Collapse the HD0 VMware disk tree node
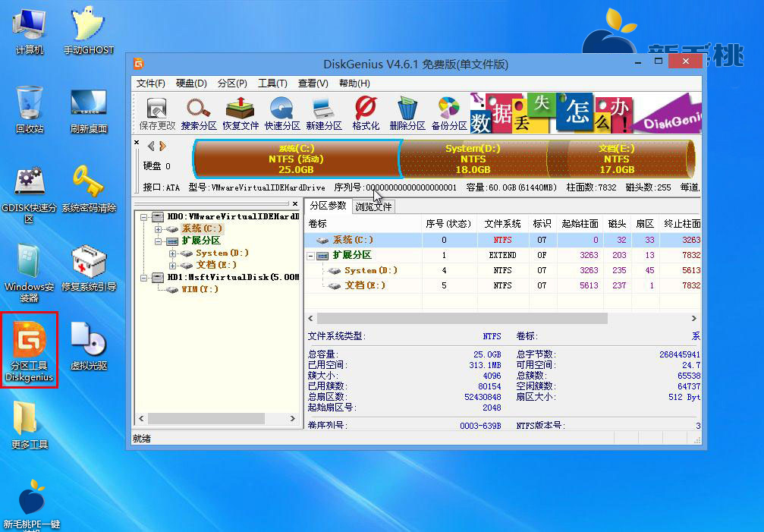The image size is (764, 532). [x=143, y=217]
